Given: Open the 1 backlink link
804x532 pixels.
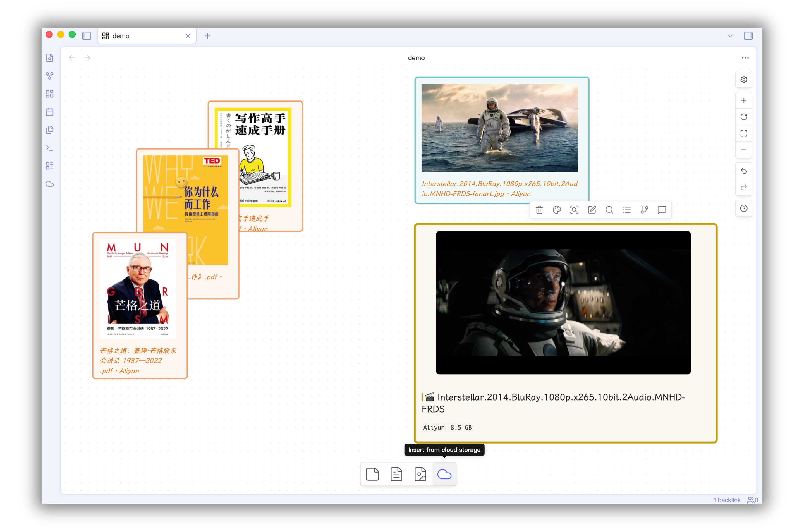Looking at the screenshot, I should pyautogui.click(x=727, y=500).
